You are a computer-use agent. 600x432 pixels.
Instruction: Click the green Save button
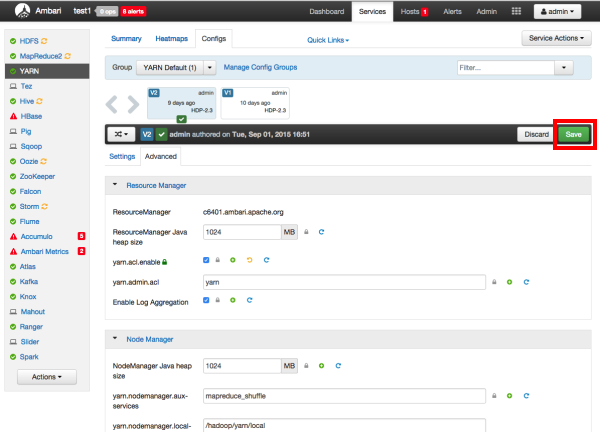coord(573,134)
